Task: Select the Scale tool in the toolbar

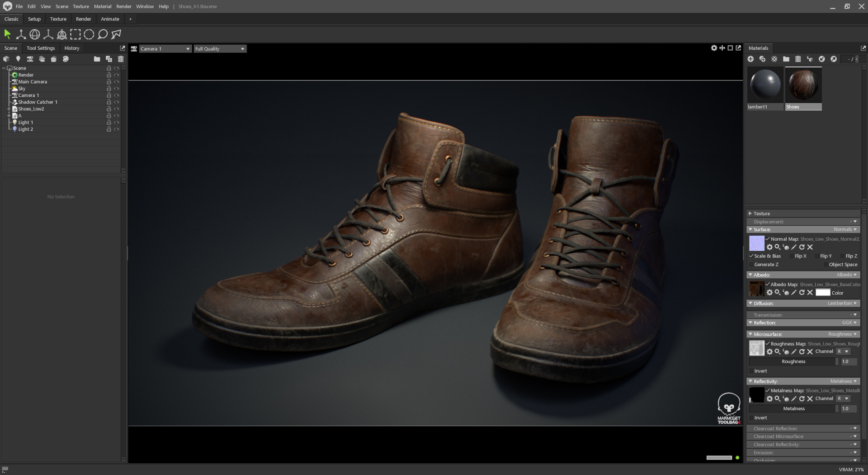Action: (x=47, y=34)
